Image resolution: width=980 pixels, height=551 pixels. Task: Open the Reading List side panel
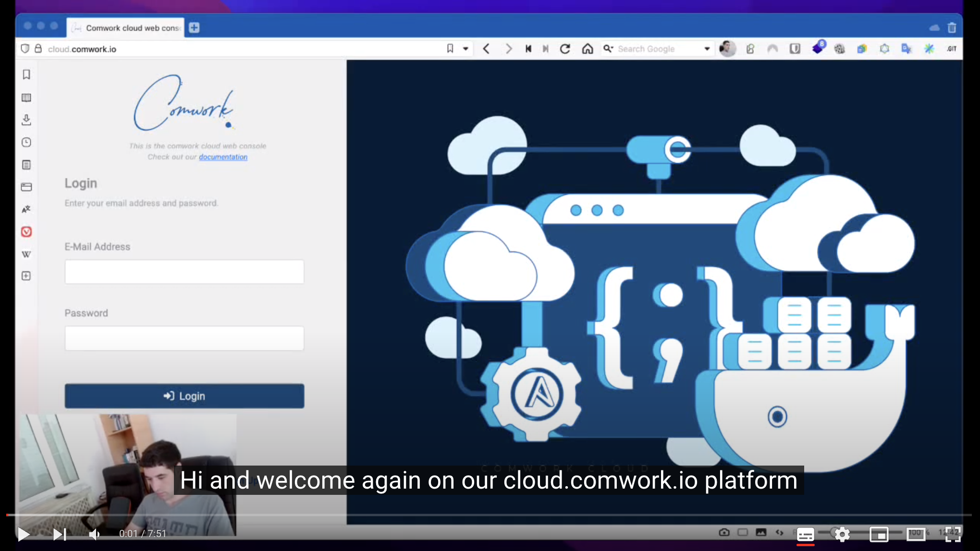click(x=26, y=97)
